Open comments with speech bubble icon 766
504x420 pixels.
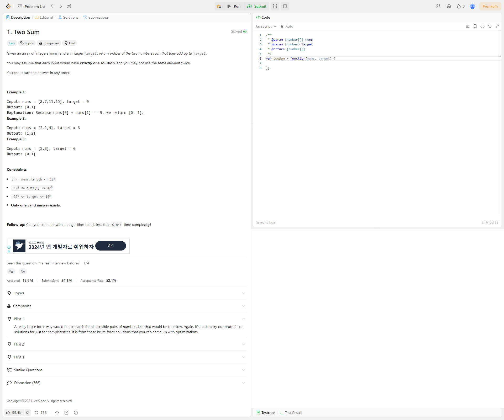(x=41, y=413)
